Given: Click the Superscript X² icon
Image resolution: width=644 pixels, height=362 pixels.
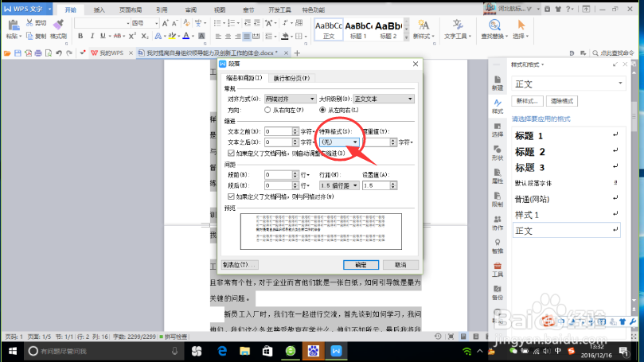Looking at the screenshot, I should [132, 36].
